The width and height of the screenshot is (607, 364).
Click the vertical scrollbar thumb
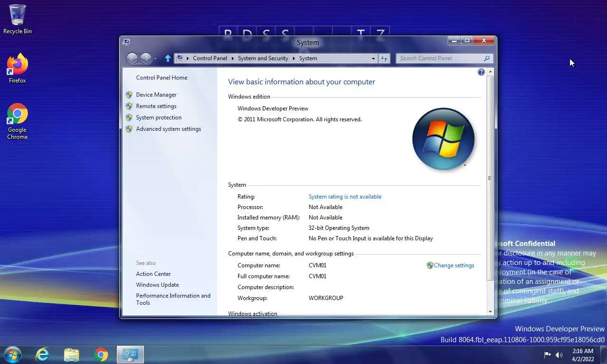tap(490, 178)
